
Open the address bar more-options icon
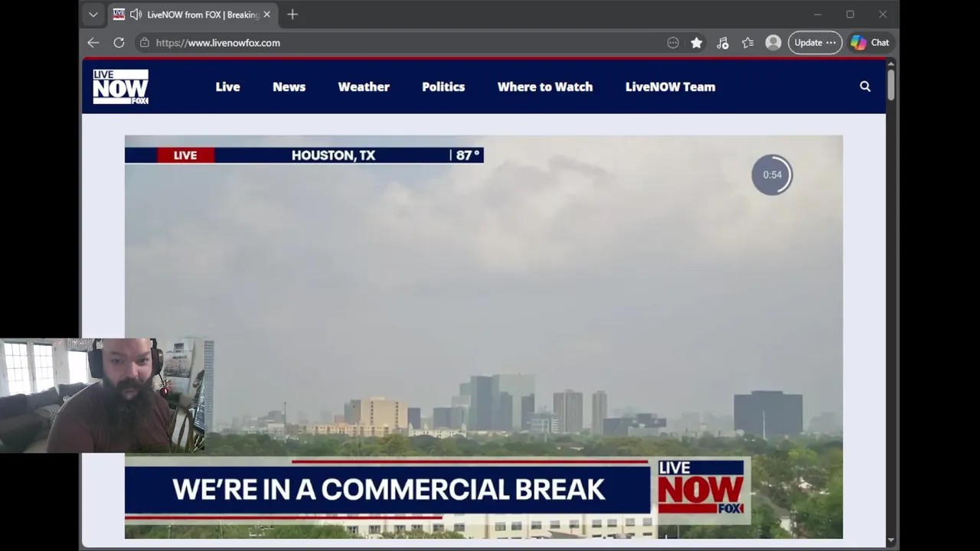click(x=673, y=43)
